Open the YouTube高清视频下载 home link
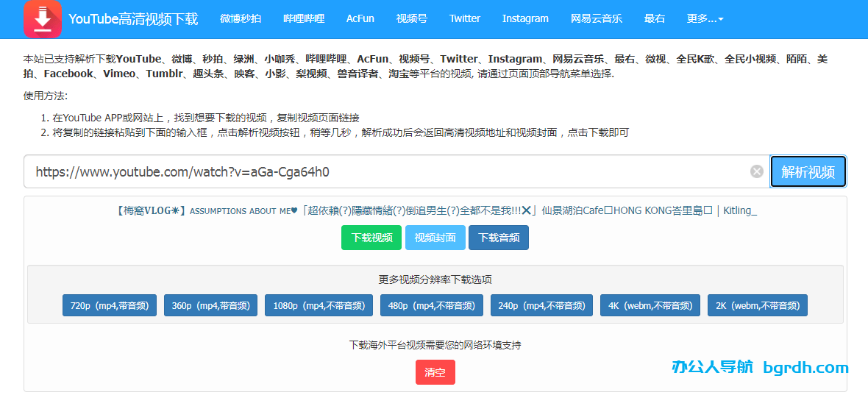 tap(133, 18)
